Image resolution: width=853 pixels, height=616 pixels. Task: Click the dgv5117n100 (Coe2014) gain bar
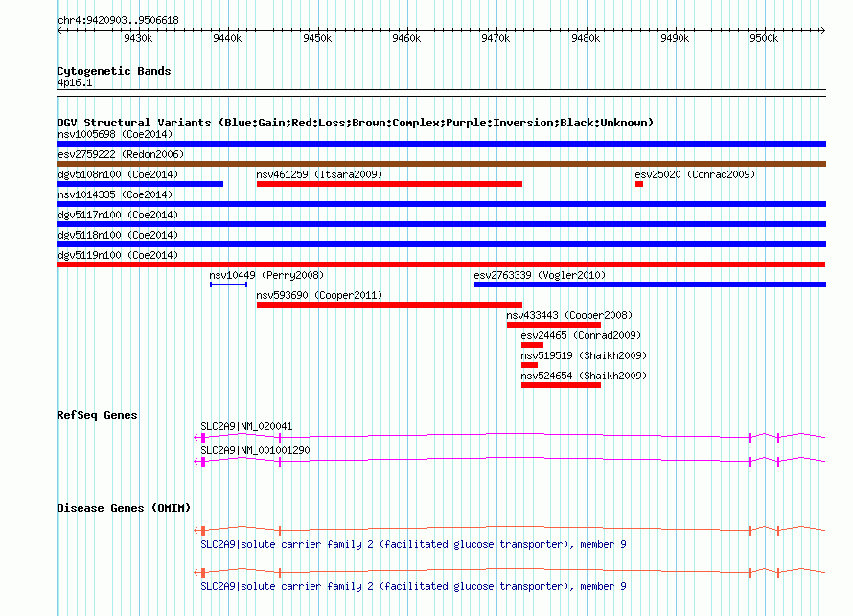[x=441, y=224]
